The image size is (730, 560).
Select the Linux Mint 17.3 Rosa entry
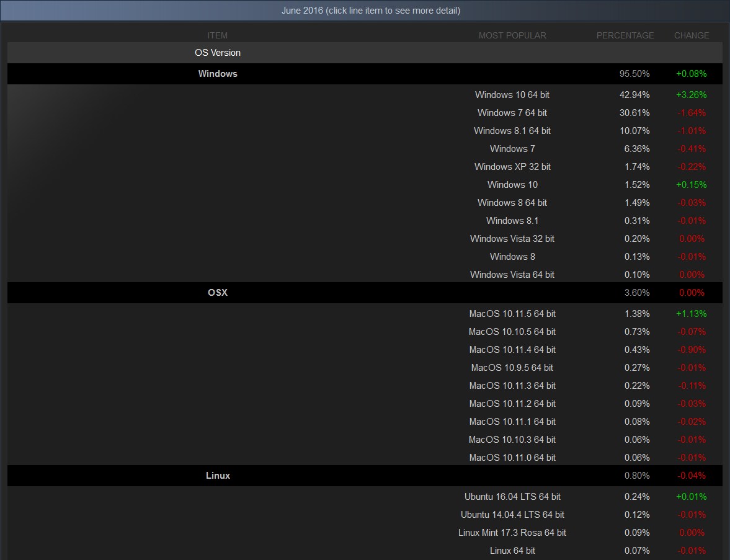pyautogui.click(x=512, y=533)
